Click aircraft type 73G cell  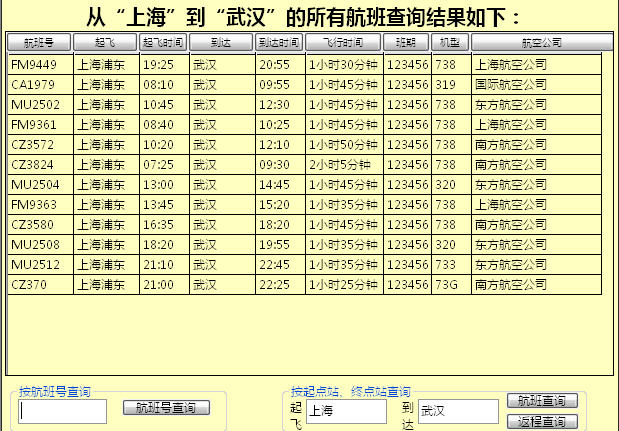[451, 285]
